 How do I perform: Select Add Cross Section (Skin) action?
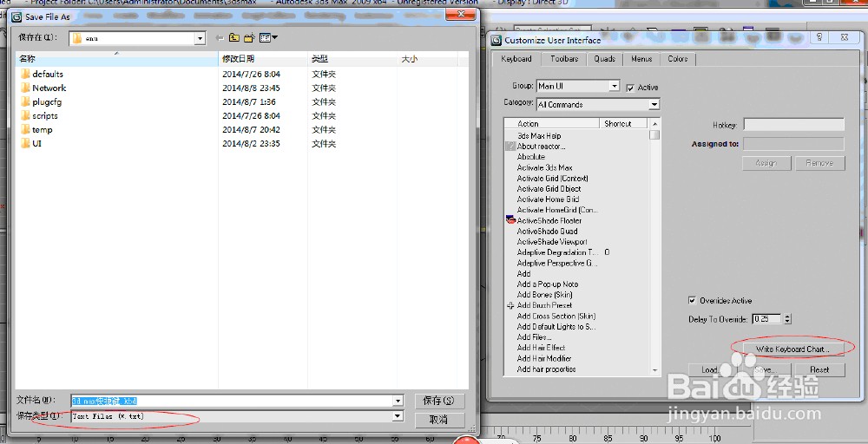(x=556, y=316)
